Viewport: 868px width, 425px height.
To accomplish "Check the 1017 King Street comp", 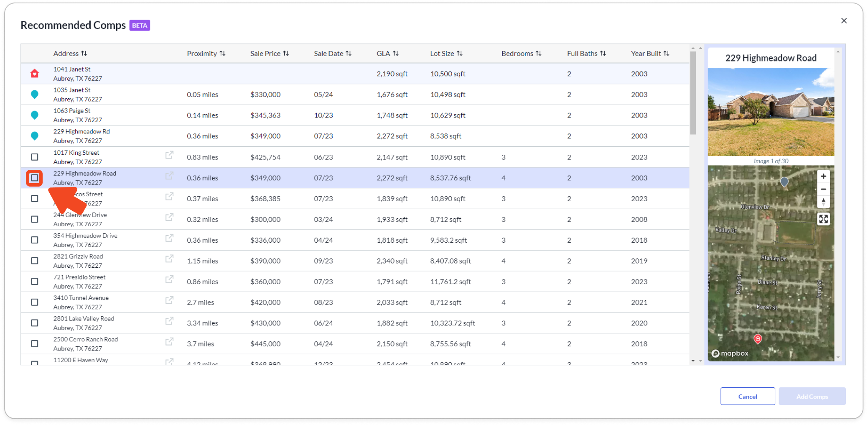I will coord(35,157).
